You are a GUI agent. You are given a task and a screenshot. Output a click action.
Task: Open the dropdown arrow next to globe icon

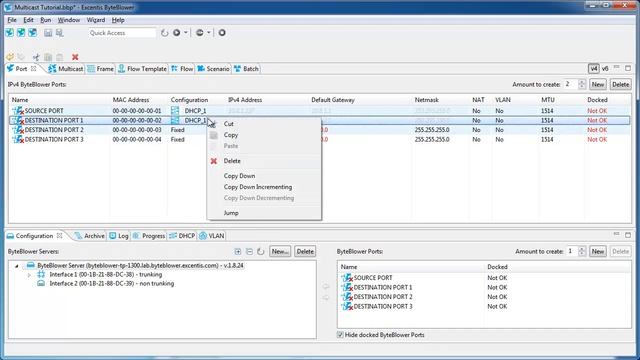tap(209, 33)
